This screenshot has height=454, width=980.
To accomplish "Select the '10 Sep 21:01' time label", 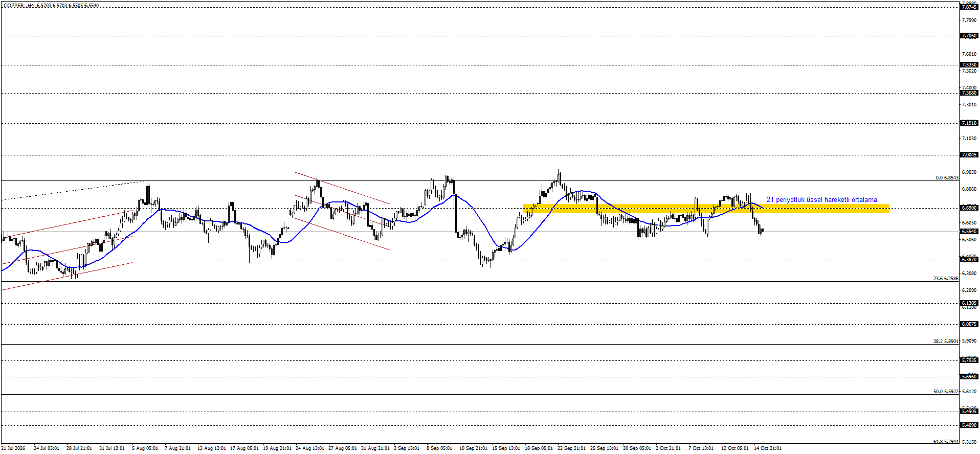I will [474, 448].
